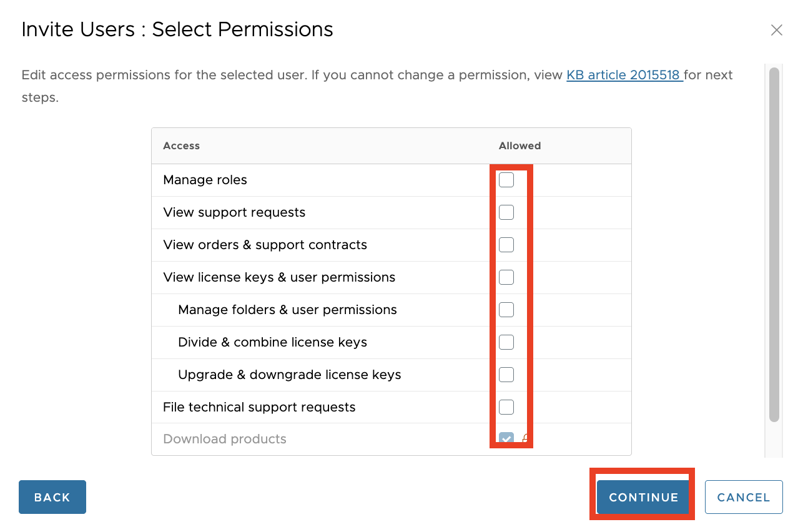Enable Divide & combine license keys checkbox
Screen dimensions: 798x532
click(506, 342)
